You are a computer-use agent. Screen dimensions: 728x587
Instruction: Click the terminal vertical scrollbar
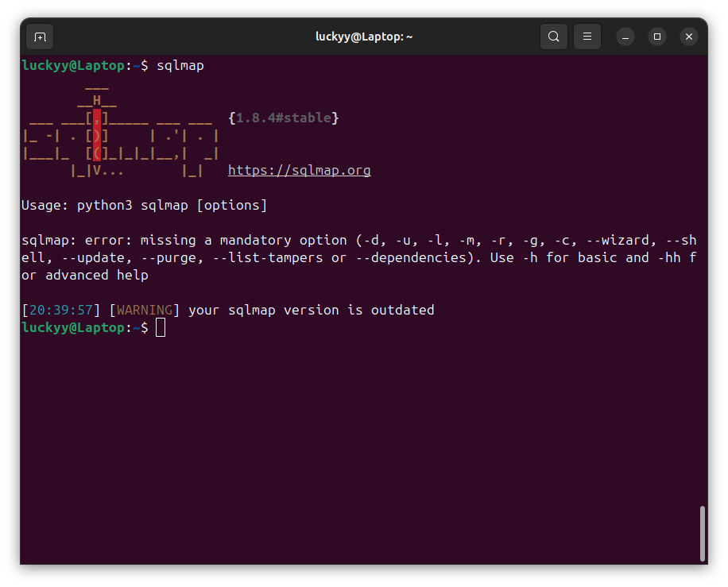click(x=702, y=532)
